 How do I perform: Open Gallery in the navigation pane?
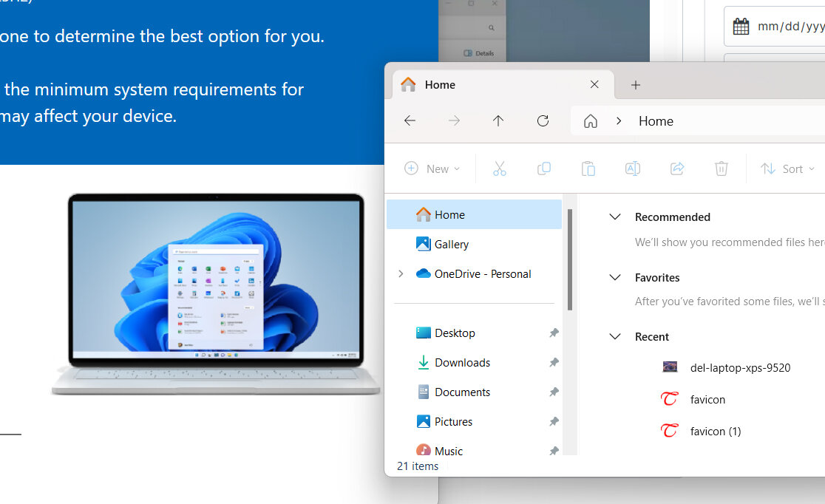click(x=474, y=244)
